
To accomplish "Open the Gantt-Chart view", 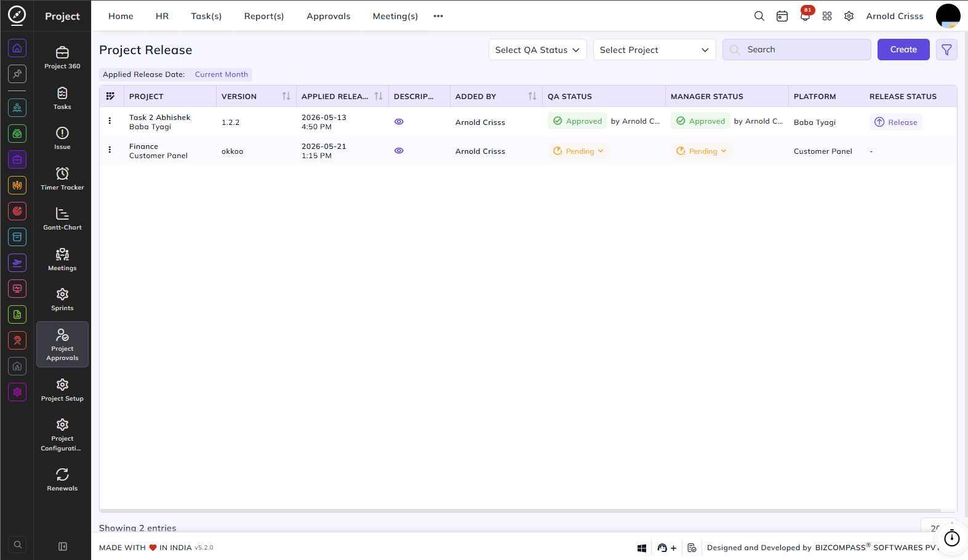I will [x=62, y=219].
